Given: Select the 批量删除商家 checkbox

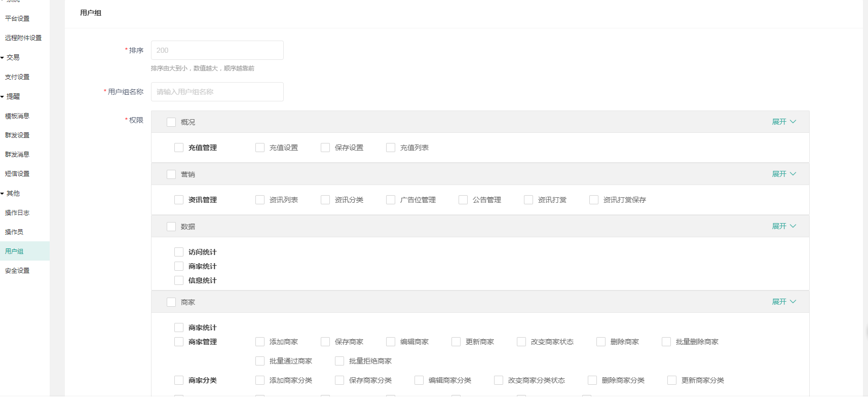Looking at the screenshot, I should click(666, 342).
